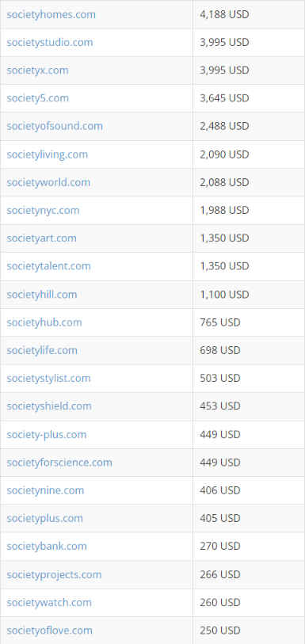
Task: Select the society5.com link
Action: coord(38,98)
